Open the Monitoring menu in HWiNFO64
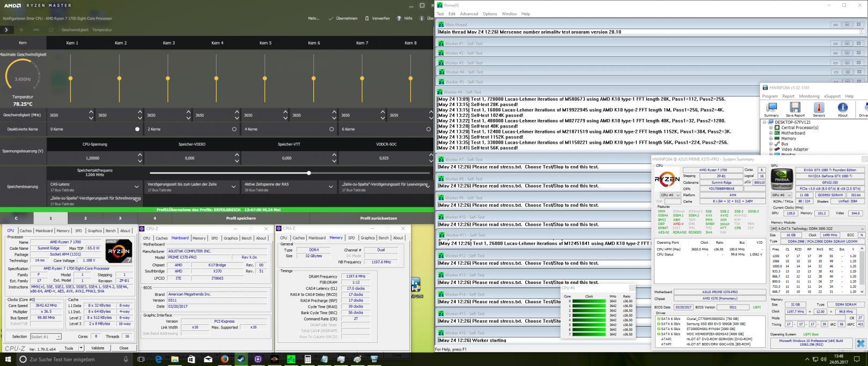The width and height of the screenshot is (868, 366). [x=809, y=96]
